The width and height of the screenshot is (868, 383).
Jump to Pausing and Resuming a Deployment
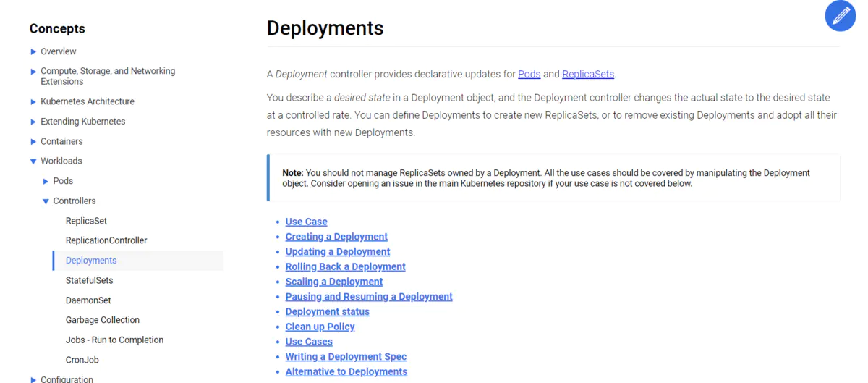click(369, 297)
